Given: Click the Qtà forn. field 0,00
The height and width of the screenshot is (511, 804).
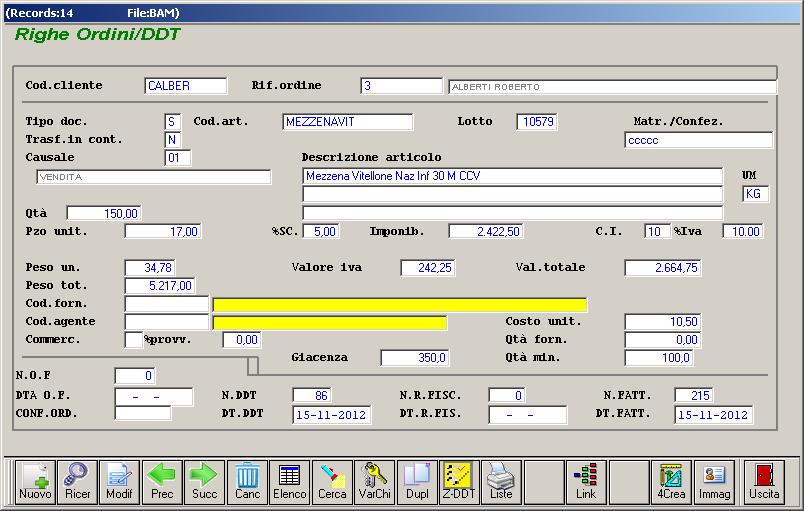Looking at the screenshot, I should pos(662,340).
